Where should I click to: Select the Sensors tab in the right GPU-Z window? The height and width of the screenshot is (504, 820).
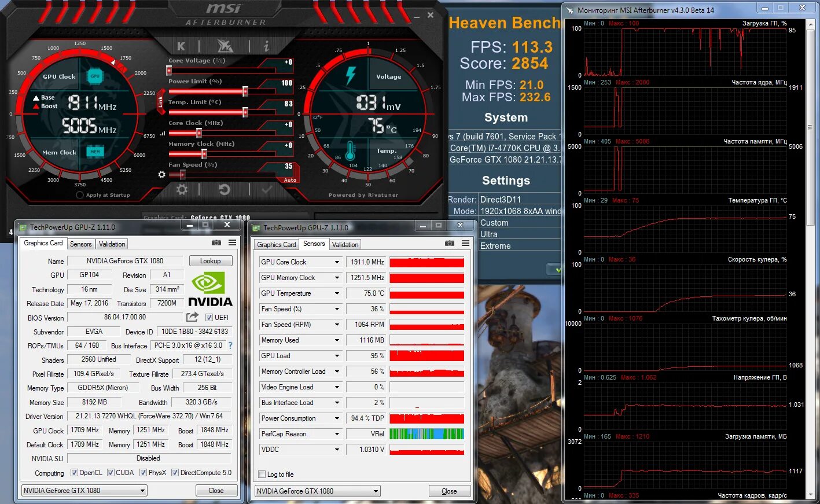314,244
